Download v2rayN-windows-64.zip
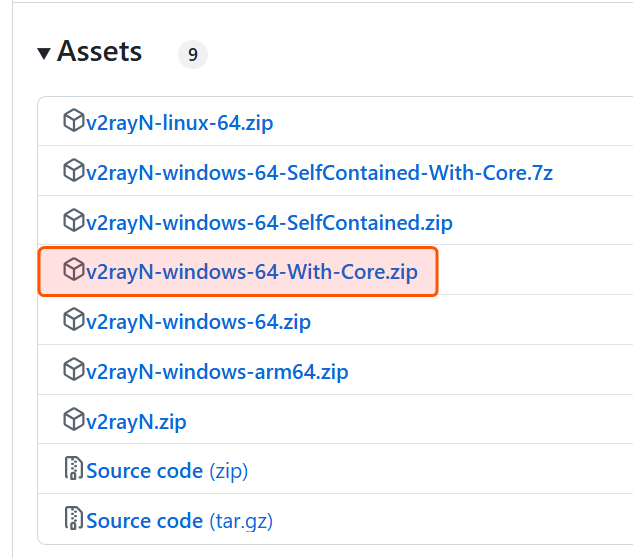Screen dimensions: 633x558 pyautogui.click(x=198, y=322)
